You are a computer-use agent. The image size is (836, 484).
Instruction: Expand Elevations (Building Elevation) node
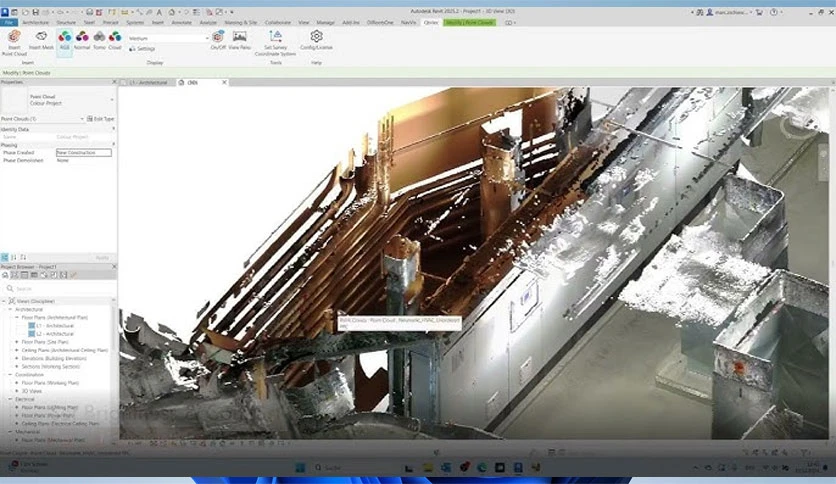pos(17,358)
